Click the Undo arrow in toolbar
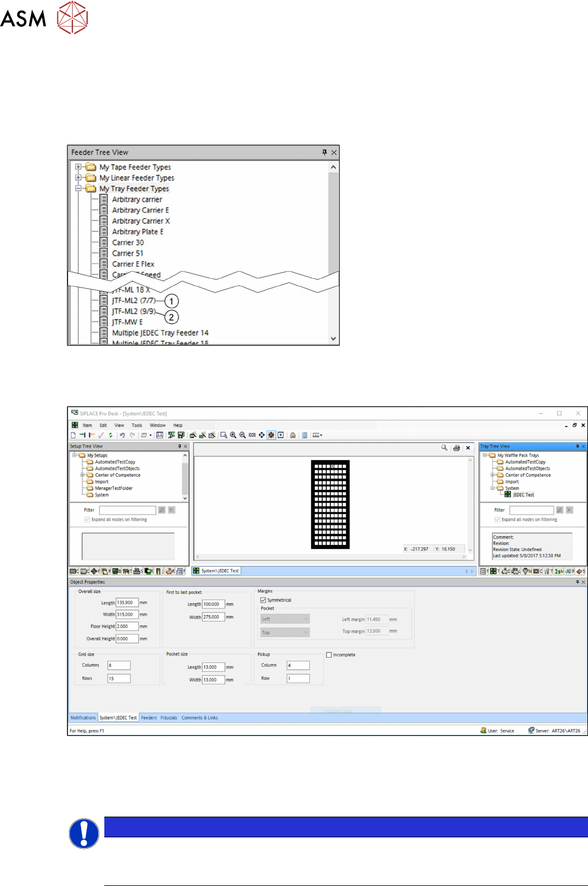The height and width of the screenshot is (886, 588). pyautogui.click(x=122, y=435)
